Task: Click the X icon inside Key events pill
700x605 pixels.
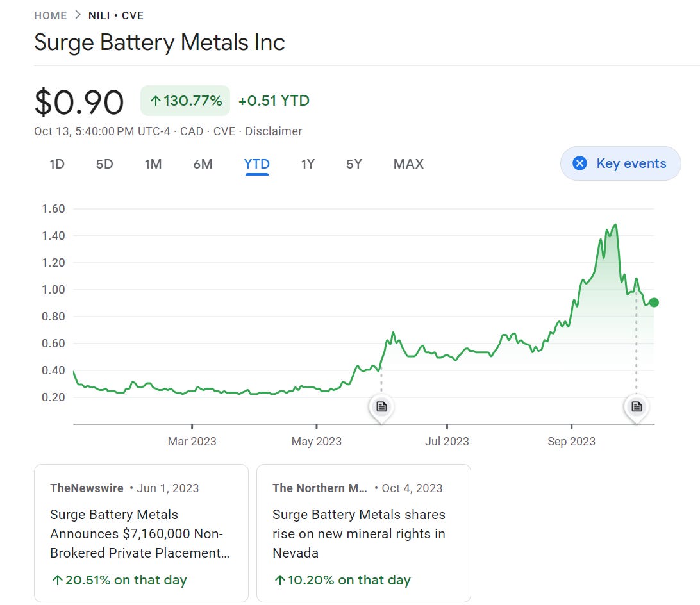Action: [x=579, y=163]
